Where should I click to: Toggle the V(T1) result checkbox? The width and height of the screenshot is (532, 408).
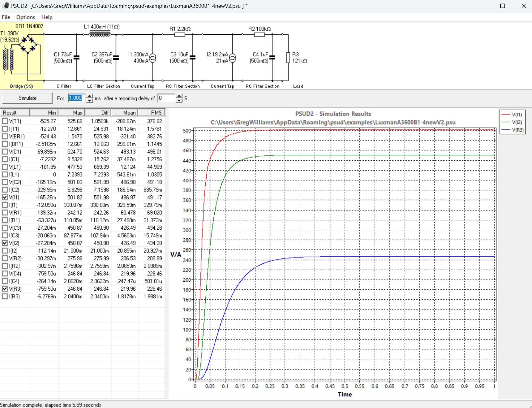[5, 121]
